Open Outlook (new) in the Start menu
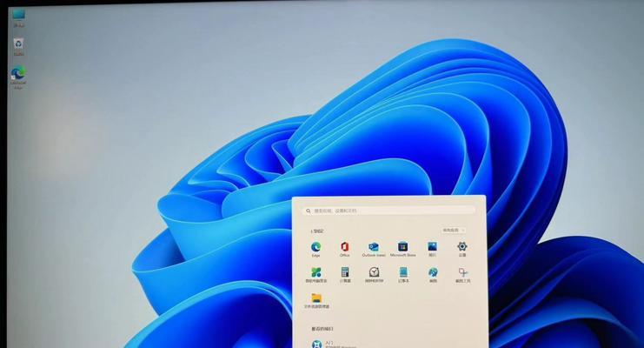 point(374,249)
